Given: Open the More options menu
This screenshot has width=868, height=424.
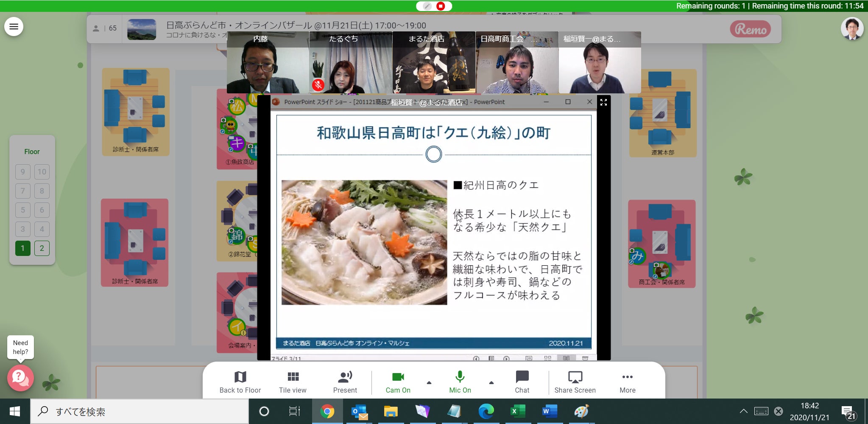Looking at the screenshot, I should (x=627, y=377).
